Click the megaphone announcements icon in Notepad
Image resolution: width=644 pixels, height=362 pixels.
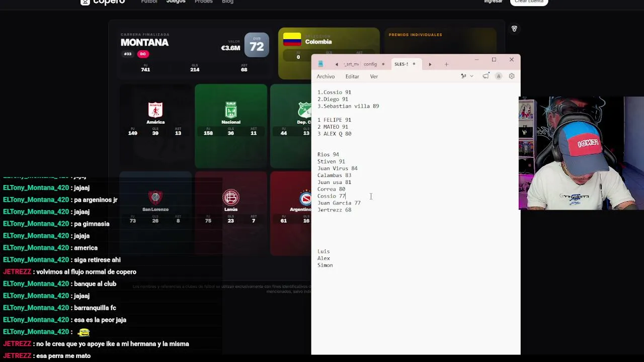click(x=486, y=76)
